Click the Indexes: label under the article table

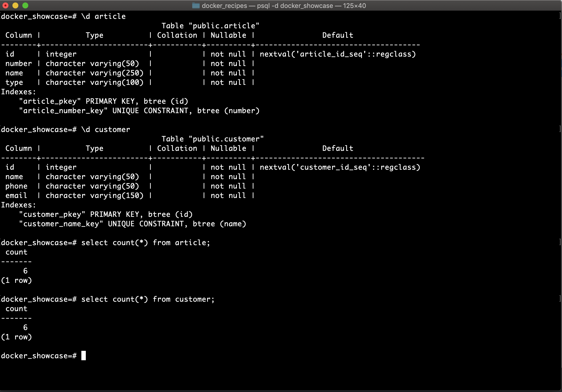pyautogui.click(x=18, y=92)
